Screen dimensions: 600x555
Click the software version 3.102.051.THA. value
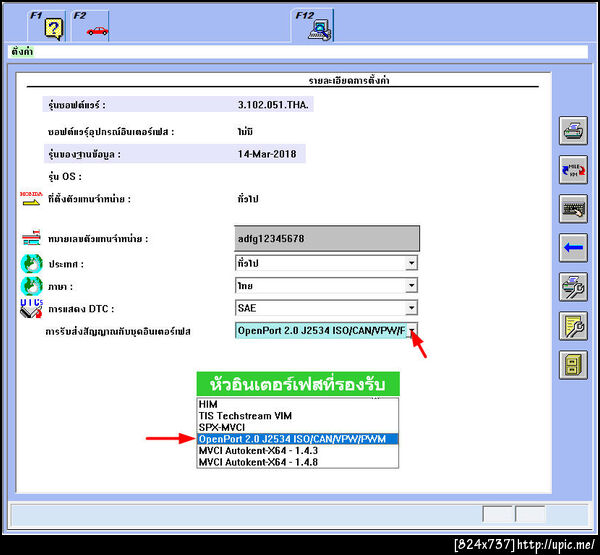tap(273, 105)
